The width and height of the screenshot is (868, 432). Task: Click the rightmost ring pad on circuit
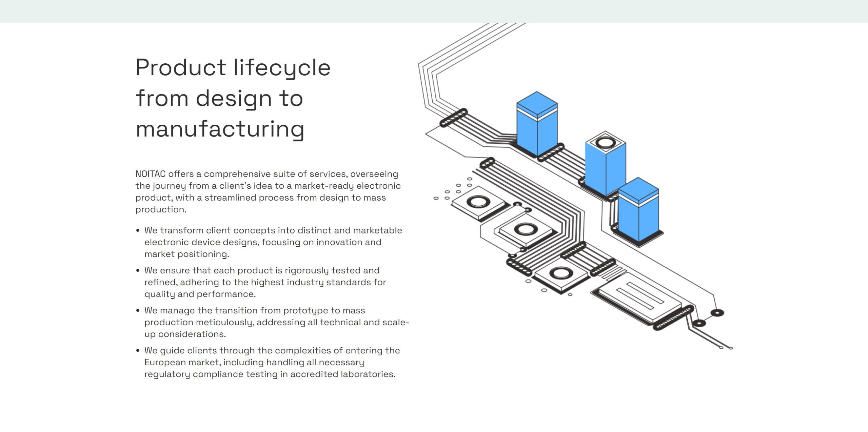(x=717, y=313)
